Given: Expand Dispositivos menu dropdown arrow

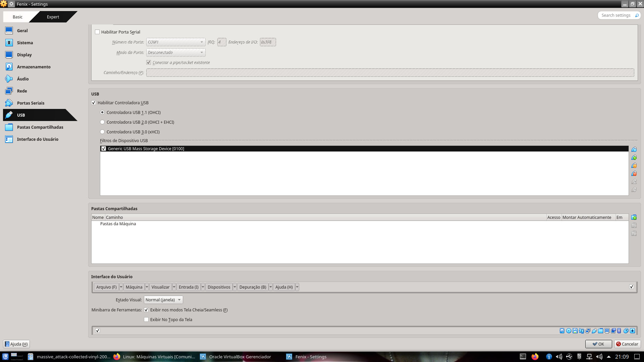Looking at the screenshot, I should [x=235, y=287].
